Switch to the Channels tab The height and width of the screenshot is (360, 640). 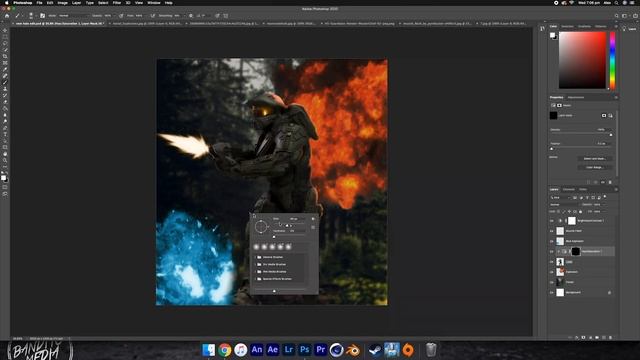point(569,189)
